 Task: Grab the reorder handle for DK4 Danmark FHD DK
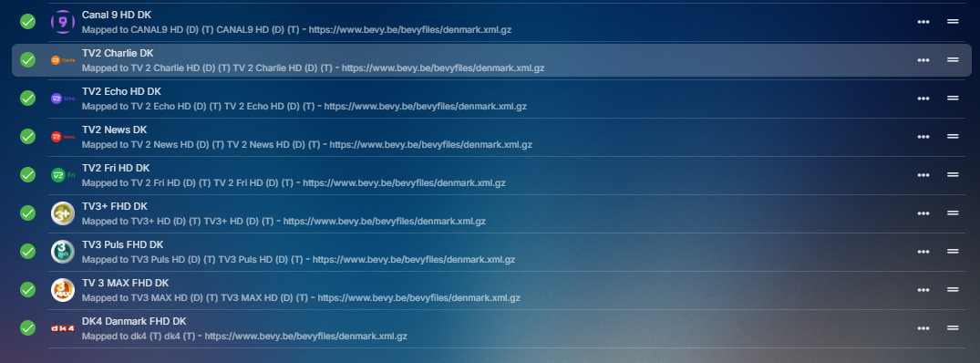tap(953, 327)
